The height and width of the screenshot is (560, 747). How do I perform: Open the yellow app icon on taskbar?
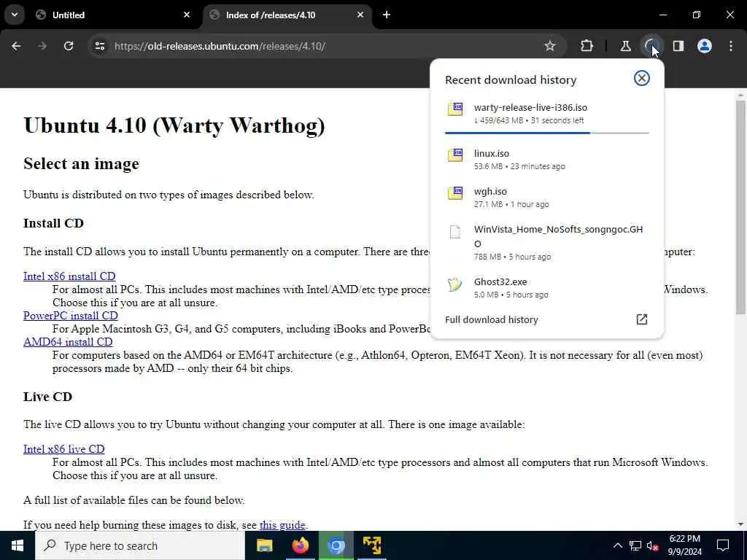[x=372, y=545]
